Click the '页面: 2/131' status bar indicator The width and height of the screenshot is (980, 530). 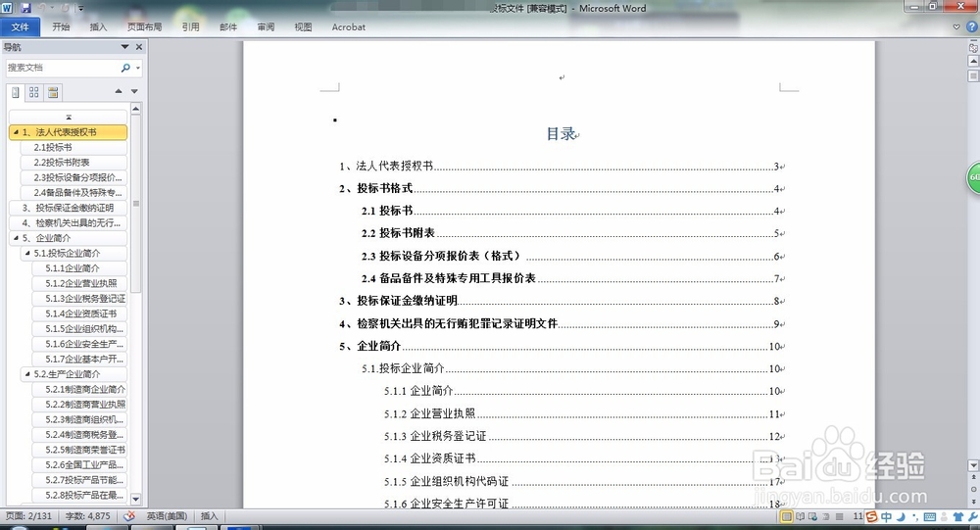click(x=28, y=516)
